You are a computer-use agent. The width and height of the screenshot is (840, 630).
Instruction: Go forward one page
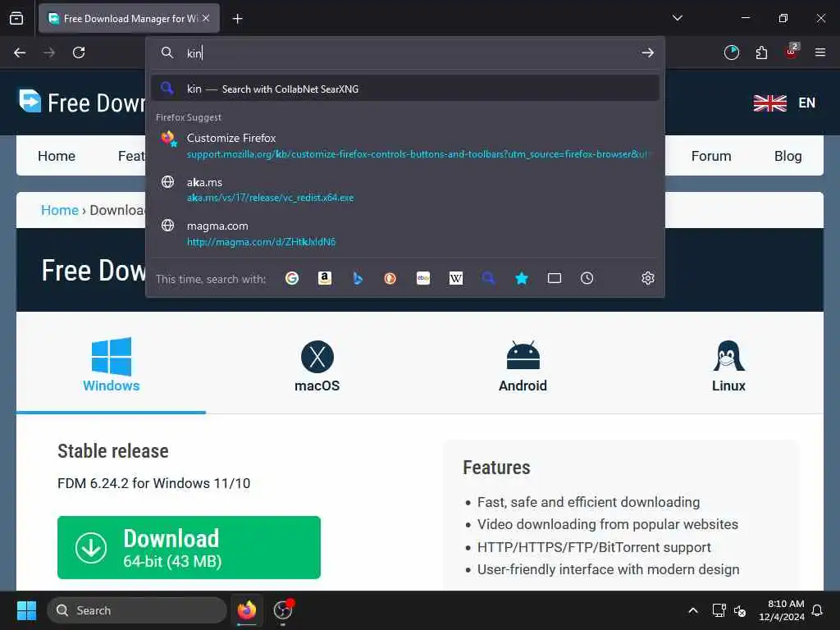[49, 52]
